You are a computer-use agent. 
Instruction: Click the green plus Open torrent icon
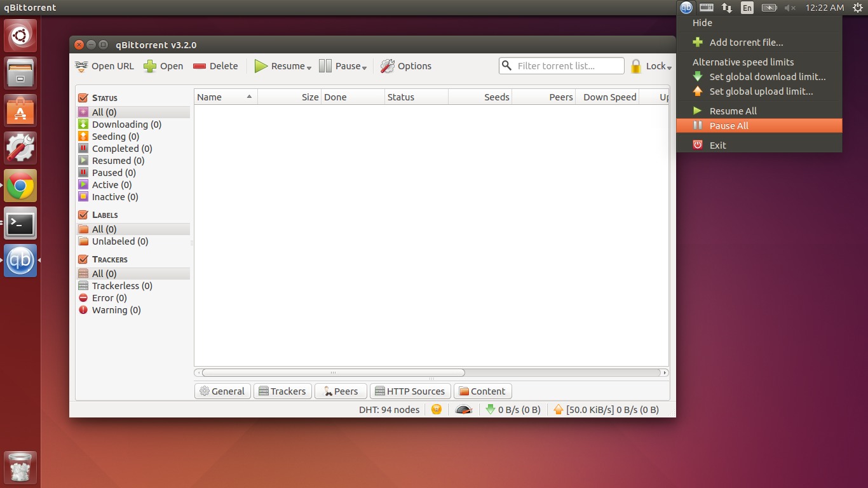150,66
